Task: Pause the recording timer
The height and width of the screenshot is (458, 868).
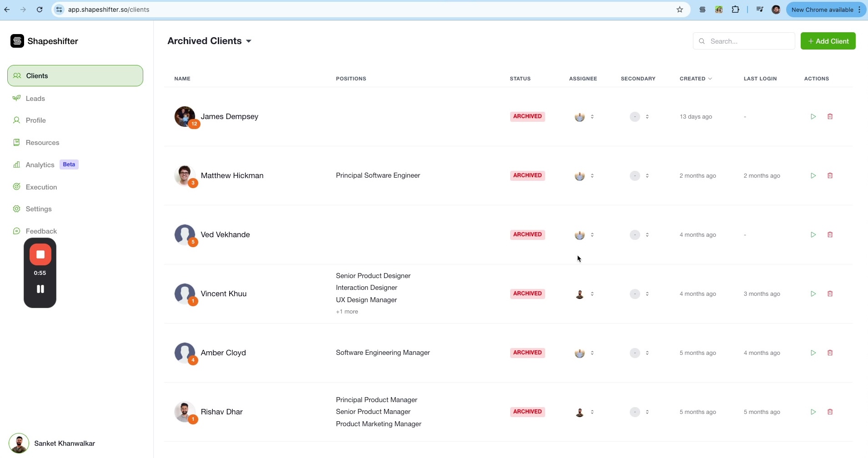Action: 40,289
